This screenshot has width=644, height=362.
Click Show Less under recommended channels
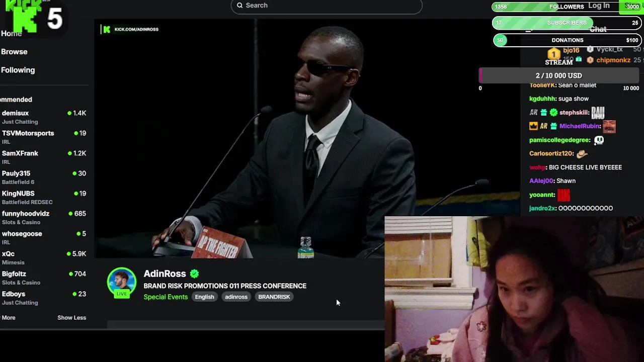[71, 318]
